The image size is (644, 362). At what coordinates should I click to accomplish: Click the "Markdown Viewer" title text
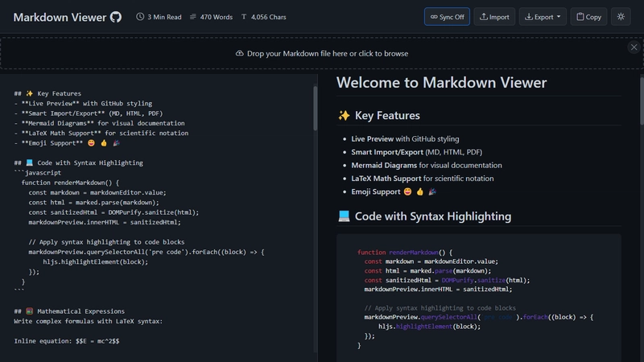pyautogui.click(x=60, y=17)
